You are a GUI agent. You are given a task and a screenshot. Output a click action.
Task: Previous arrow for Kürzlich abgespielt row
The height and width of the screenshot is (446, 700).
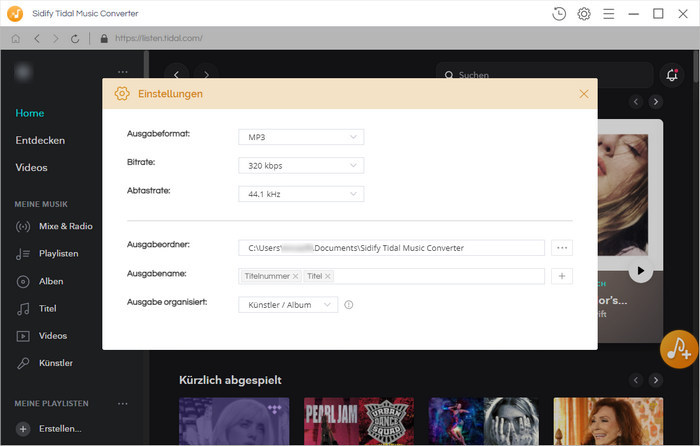636,380
